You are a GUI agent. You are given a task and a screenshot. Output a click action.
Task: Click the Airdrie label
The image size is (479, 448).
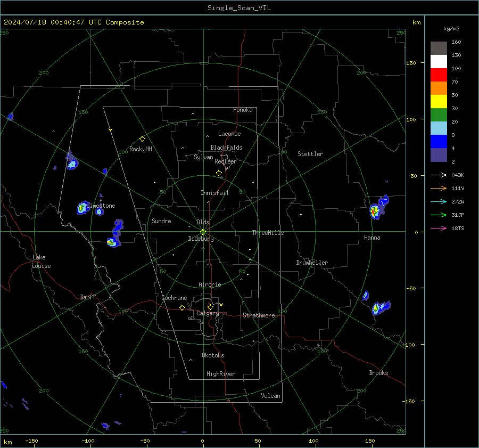210,284
